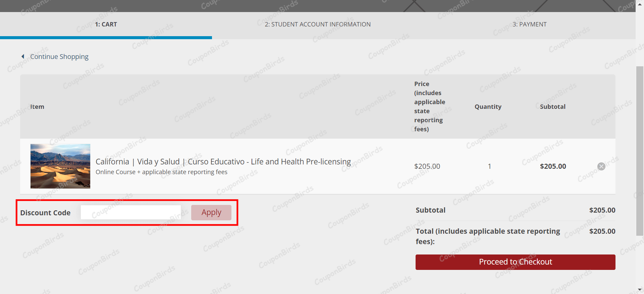Open the 3: PAYMENT step tab
The width and height of the screenshot is (644, 294).
530,24
